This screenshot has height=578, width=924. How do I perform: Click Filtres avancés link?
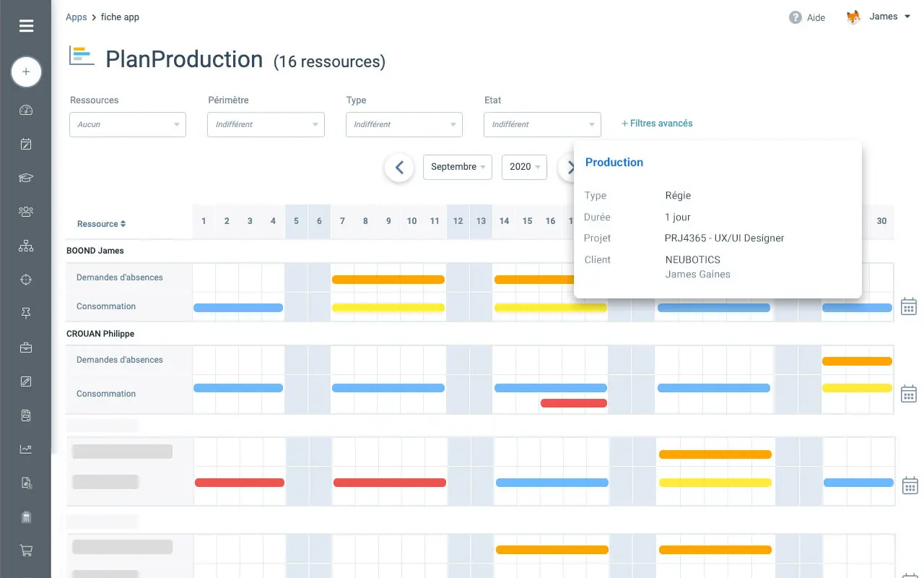pyautogui.click(x=657, y=124)
